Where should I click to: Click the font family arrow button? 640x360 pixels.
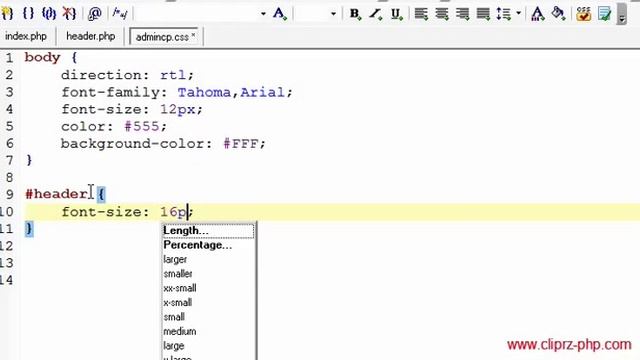[x=263, y=14]
